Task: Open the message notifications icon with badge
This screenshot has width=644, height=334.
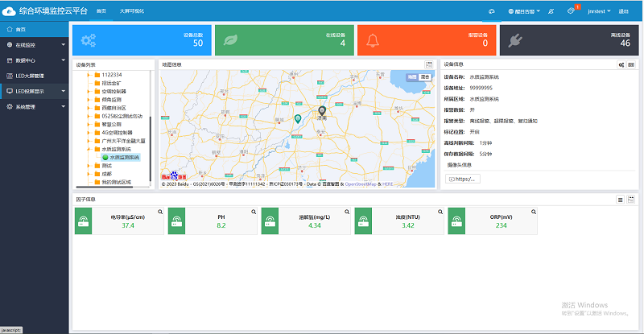Action: click(571, 11)
